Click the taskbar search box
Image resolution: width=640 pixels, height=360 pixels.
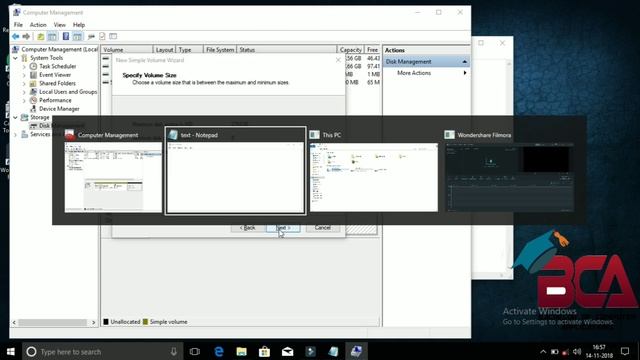[x=102, y=351]
